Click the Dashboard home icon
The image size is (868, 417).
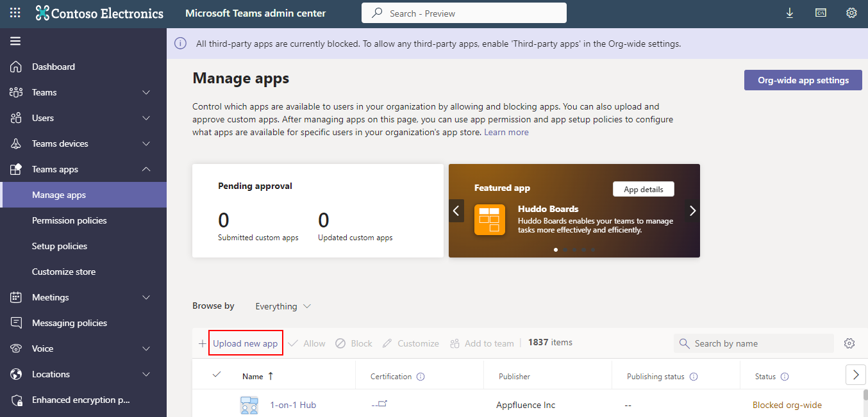[16, 67]
